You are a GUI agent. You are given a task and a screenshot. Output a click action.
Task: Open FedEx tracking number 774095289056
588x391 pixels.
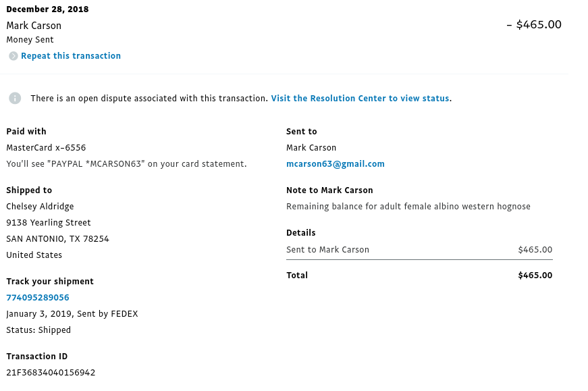(x=38, y=298)
